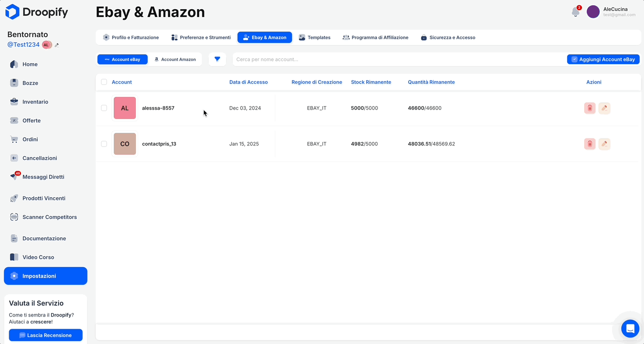Click the date Dec 03, 2024
Screen dimensions: 644x344
click(245, 108)
